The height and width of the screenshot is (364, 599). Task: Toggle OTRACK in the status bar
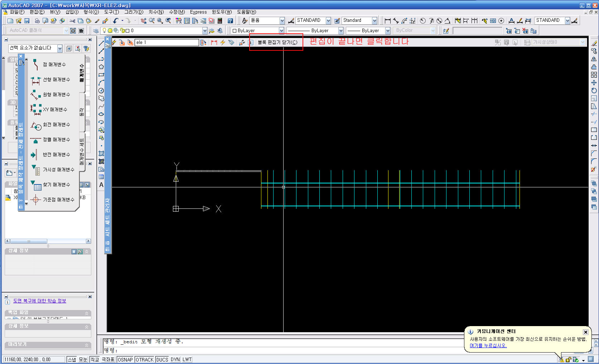pos(145,360)
